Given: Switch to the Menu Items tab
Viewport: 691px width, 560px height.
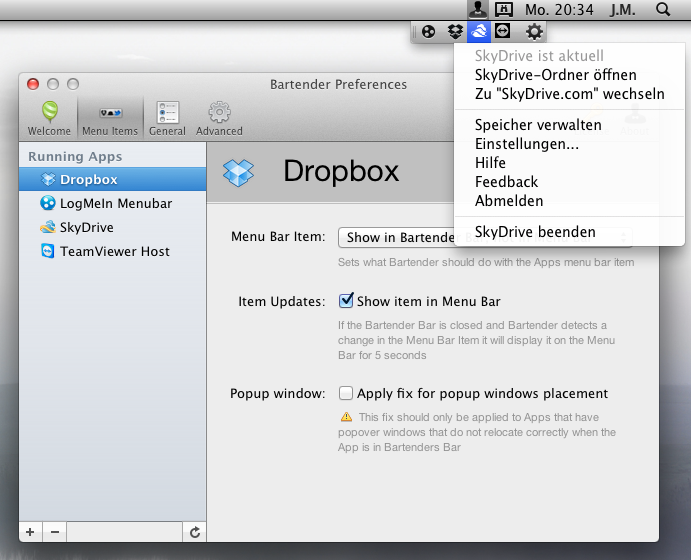Looking at the screenshot, I should (x=110, y=119).
